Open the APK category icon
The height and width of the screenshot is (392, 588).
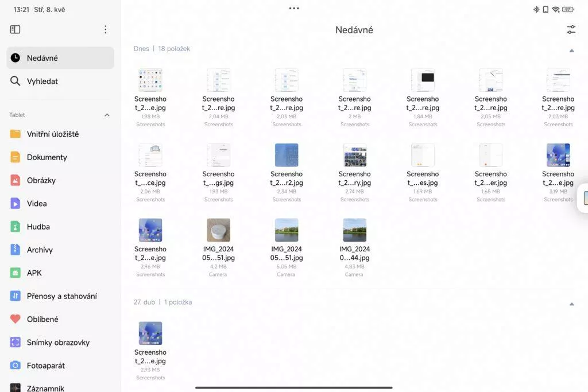(x=15, y=273)
